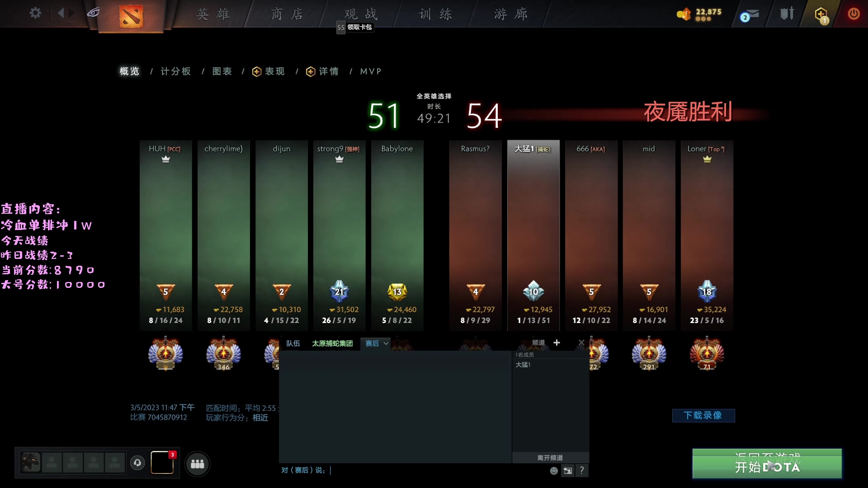Click the chat message input field

434,470
